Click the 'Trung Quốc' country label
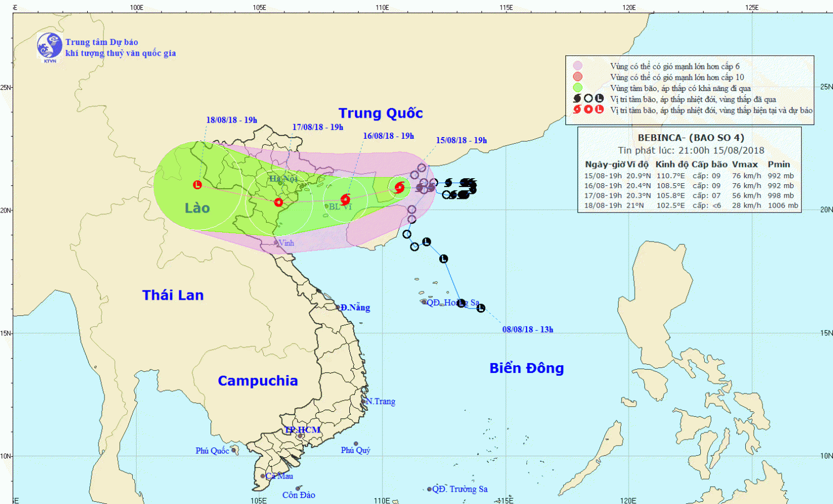This screenshot has width=833, height=504. tap(381, 113)
